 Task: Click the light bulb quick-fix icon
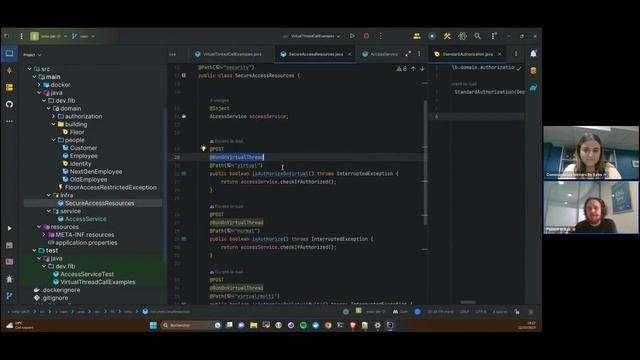[x=203, y=148]
